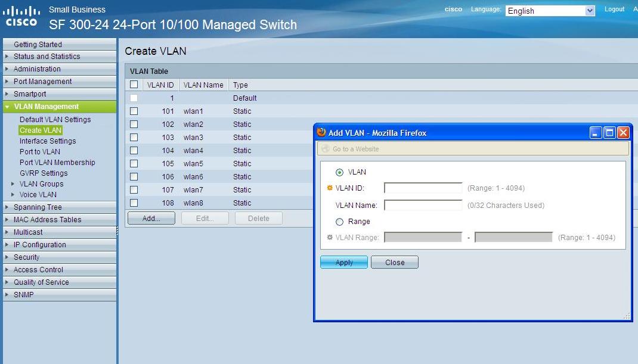Click inside the VLAN ID input field

pos(423,188)
